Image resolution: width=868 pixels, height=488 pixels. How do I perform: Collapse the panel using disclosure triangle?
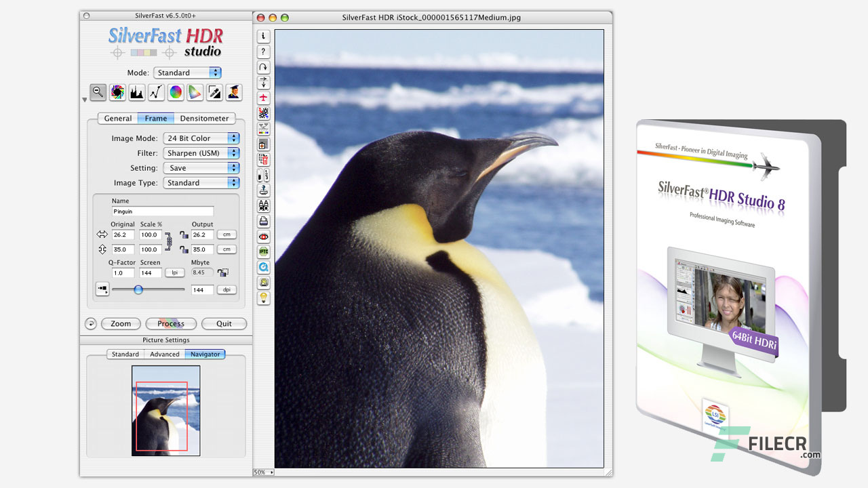point(85,100)
